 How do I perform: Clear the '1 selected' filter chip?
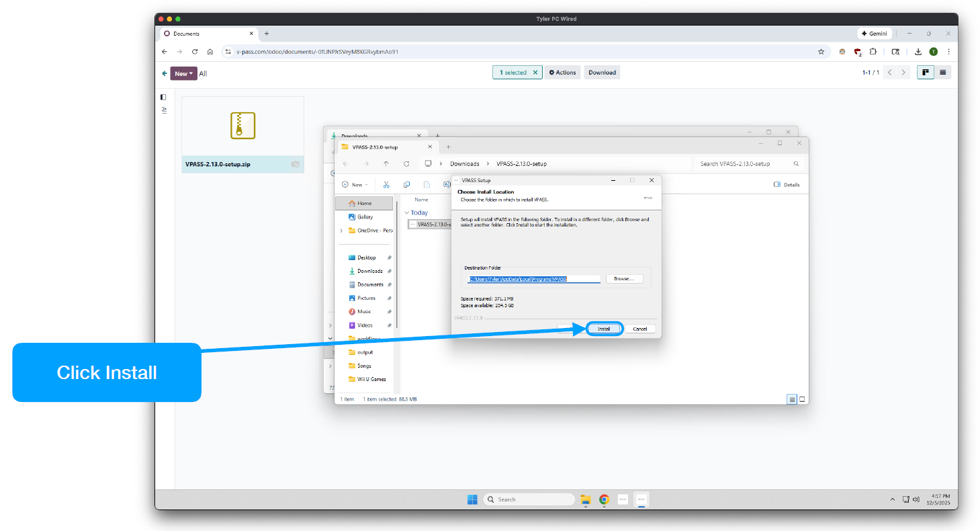535,73
